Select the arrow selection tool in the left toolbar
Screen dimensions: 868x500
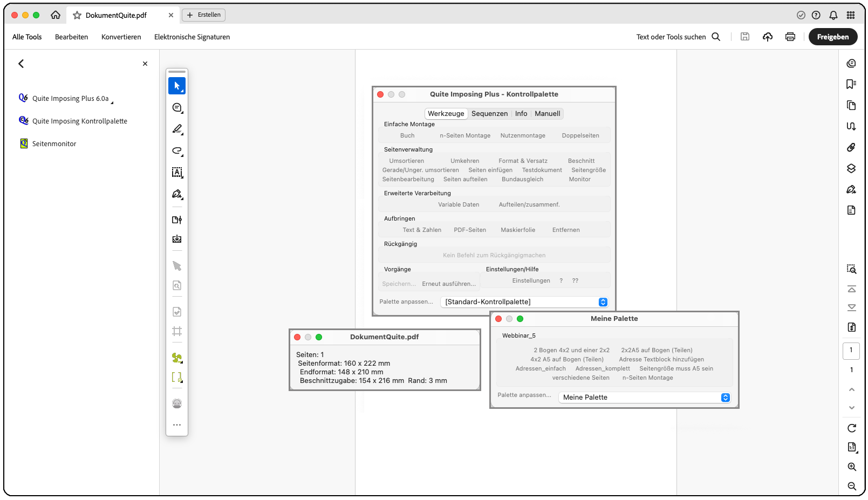pos(177,85)
